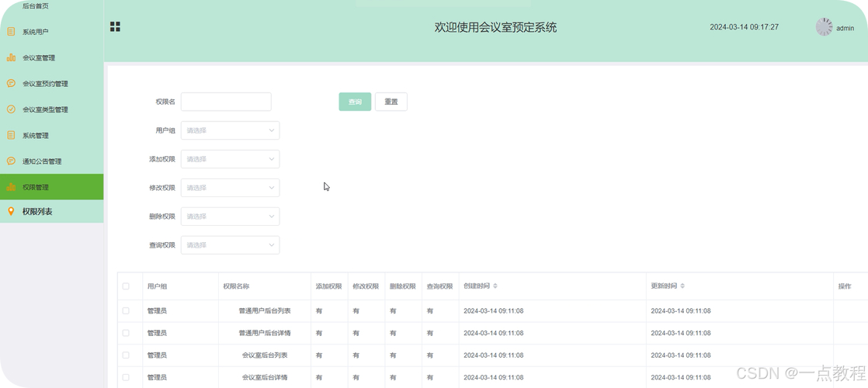
Task: Click the 权限列表 location pin icon
Action: pyautogui.click(x=11, y=212)
